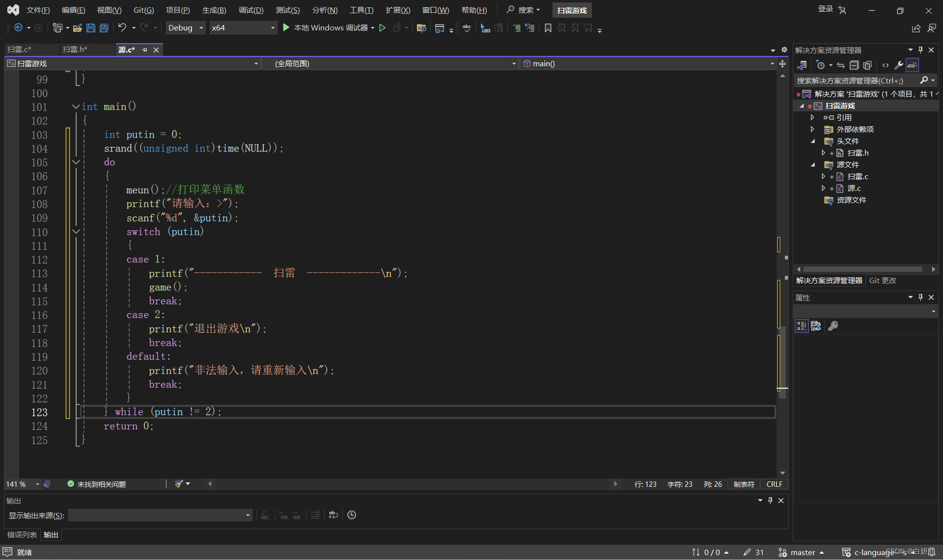Image resolution: width=943 pixels, height=560 pixels.
Task: Click Solution Explorer show all files icon
Action: 867,65
